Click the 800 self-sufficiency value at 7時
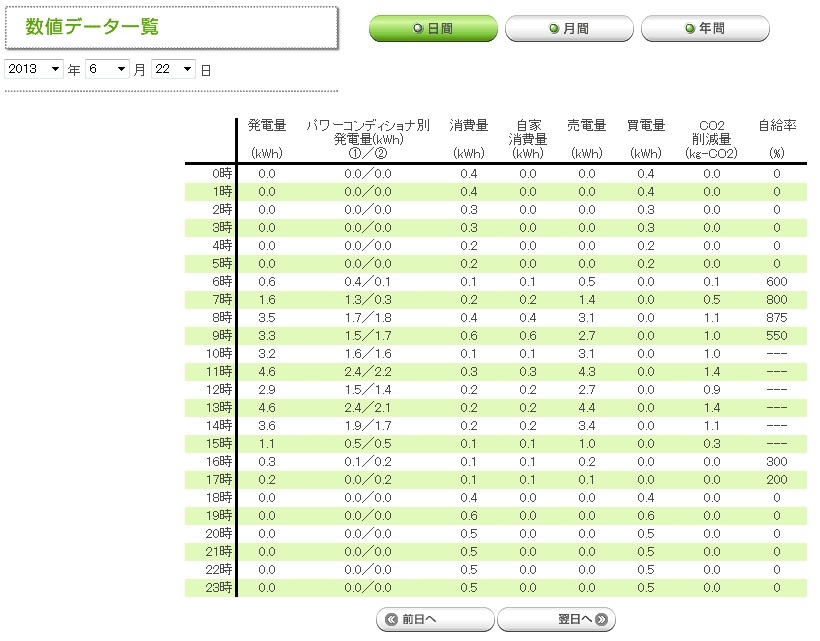 click(x=777, y=300)
